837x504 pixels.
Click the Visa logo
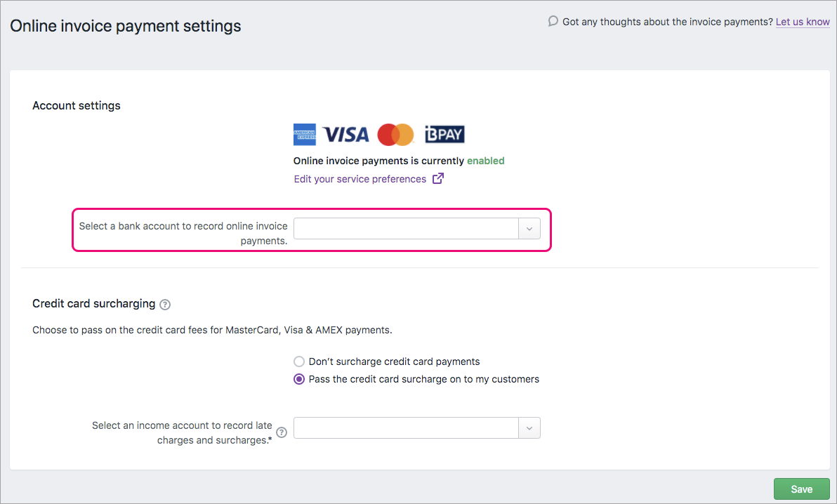[345, 134]
